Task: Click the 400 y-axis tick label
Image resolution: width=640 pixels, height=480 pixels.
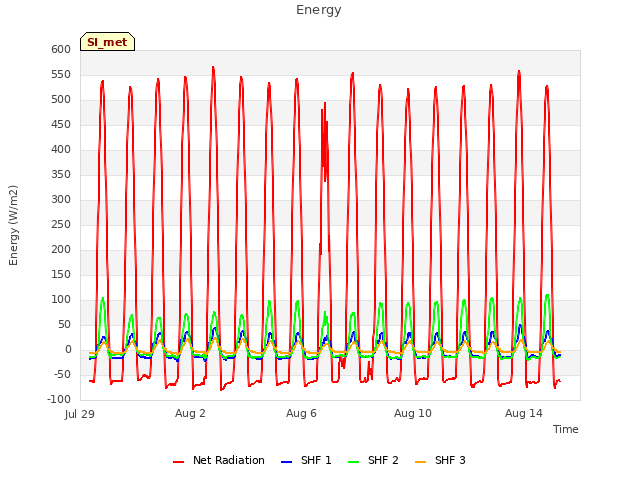Action: coord(61,149)
